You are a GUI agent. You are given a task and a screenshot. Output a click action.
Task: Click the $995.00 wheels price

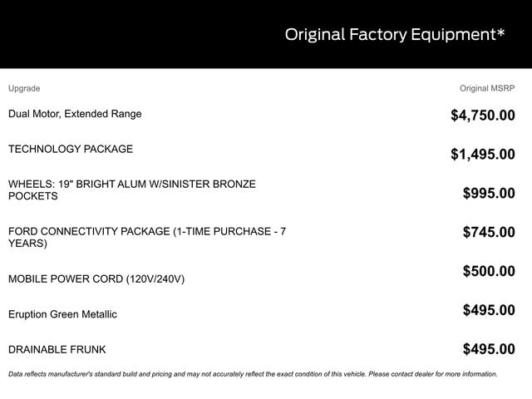[489, 193]
